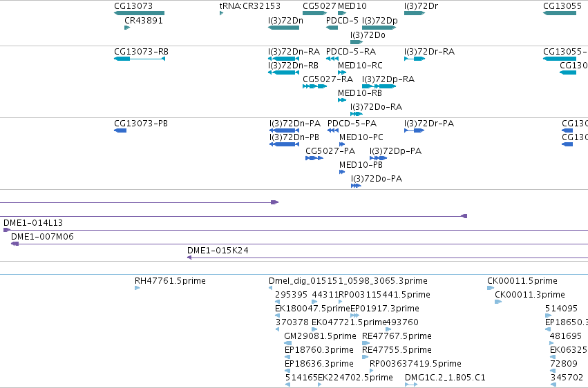
Task: Click the EP18760.3prime feature
Action: pos(287,357)
